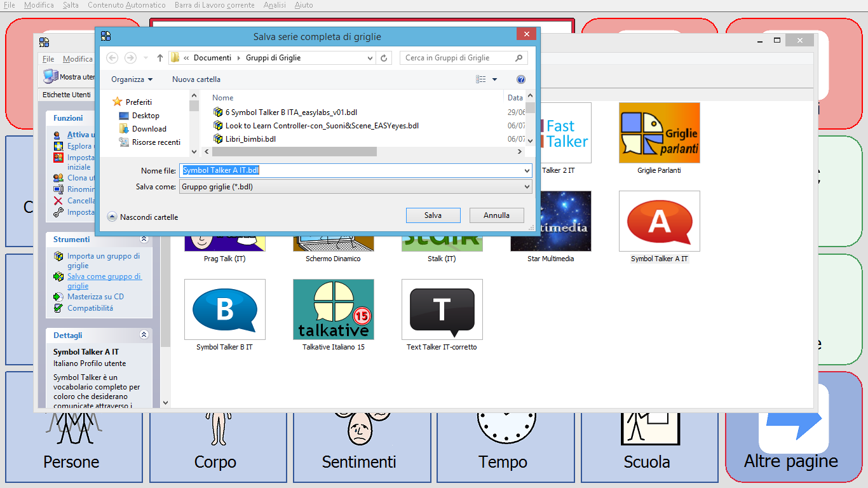The width and height of the screenshot is (868, 488).
Task: Select the Griglie Parlanti icon
Action: (660, 133)
